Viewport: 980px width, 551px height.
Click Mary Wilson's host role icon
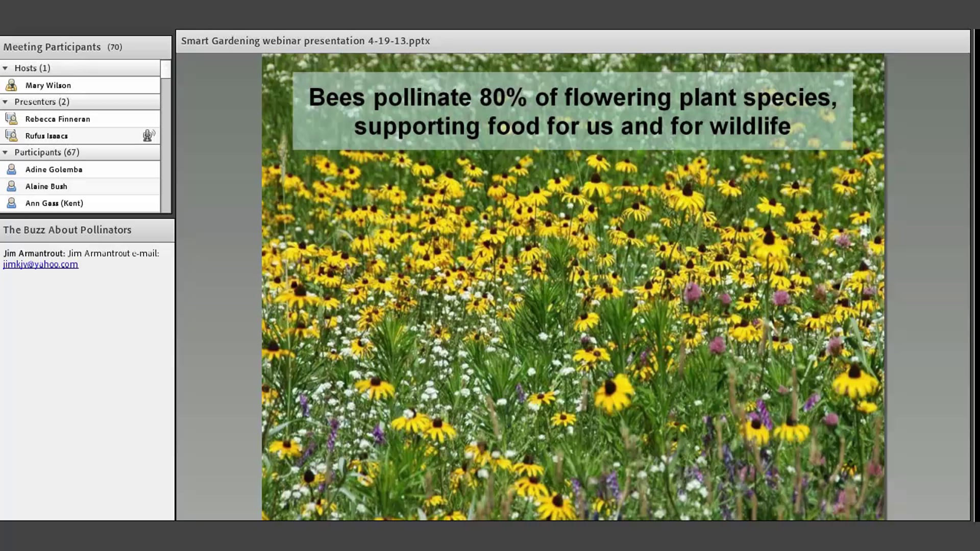pos(11,85)
